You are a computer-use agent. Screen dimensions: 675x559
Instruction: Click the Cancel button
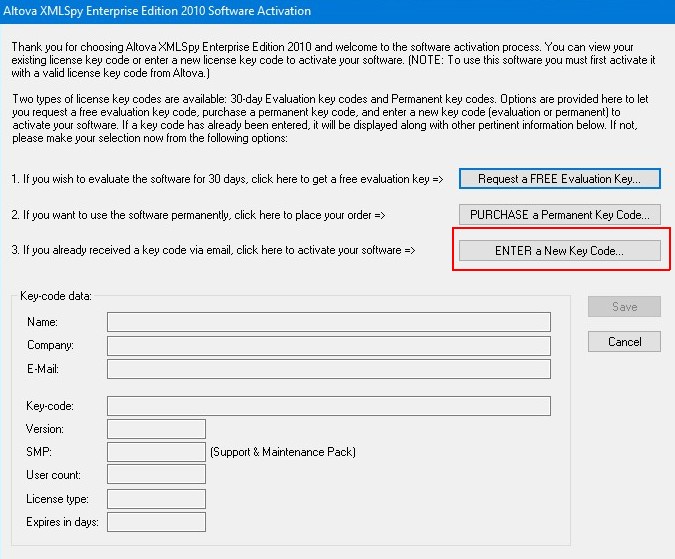pos(624,342)
